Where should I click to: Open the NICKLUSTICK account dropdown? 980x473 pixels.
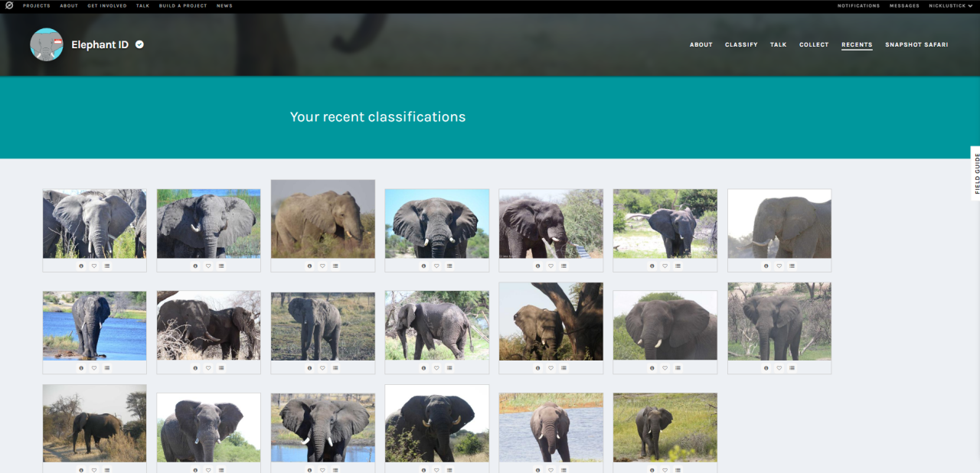(951, 5)
